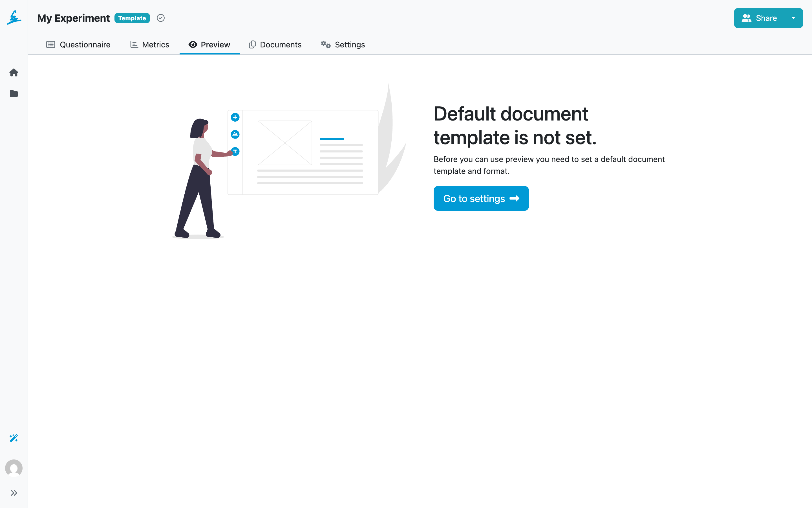Click the Template badge

click(132, 18)
